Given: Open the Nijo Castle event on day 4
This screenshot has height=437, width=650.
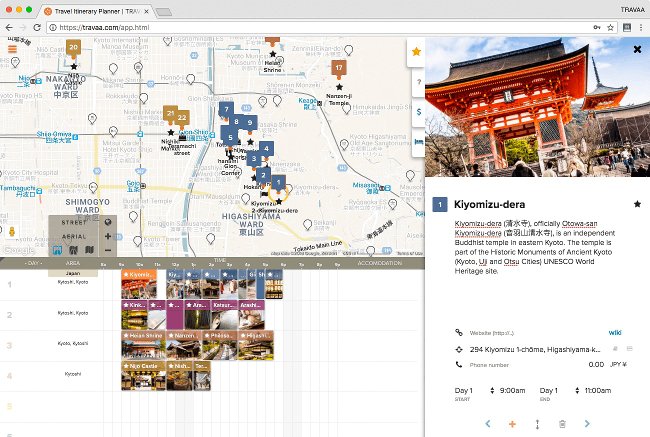Looking at the screenshot, I should click(x=143, y=376).
